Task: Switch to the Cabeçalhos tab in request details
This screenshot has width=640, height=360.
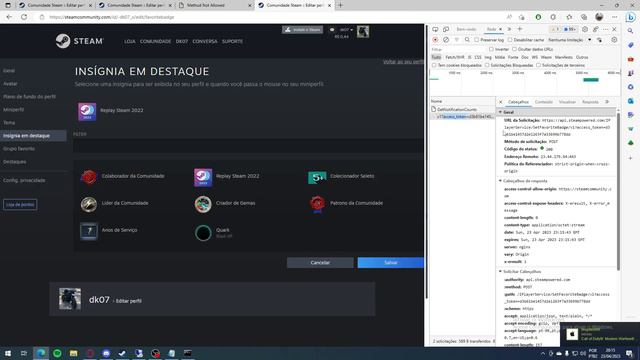Action: point(518,102)
